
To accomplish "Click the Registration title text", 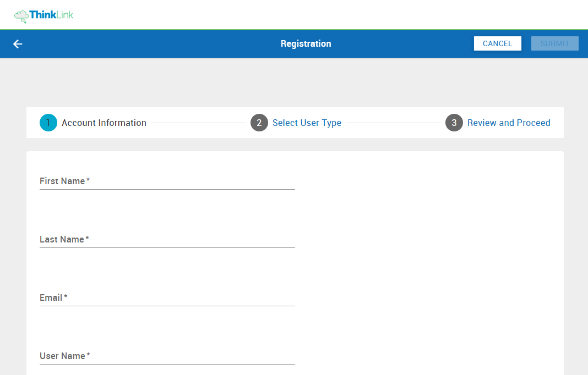I will [306, 43].
